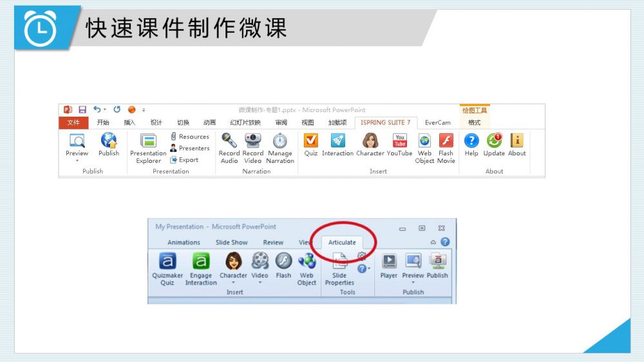
Task: Open Slide Properties in Tools group
Action: [x=339, y=262]
